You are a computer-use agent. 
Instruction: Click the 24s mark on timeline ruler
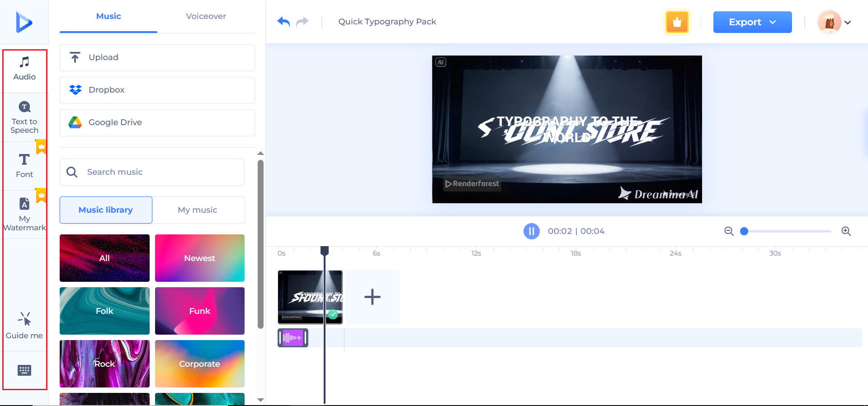point(675,253)
